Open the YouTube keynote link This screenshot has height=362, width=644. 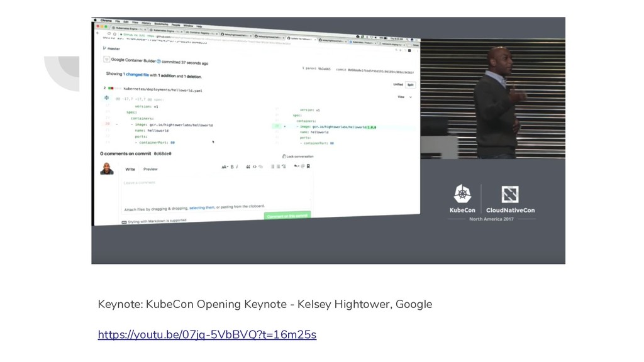coord(207,334)
